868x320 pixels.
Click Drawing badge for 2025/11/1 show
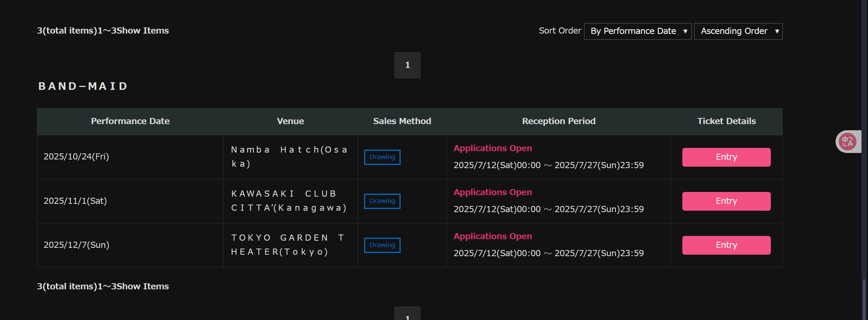click(382, 201)
